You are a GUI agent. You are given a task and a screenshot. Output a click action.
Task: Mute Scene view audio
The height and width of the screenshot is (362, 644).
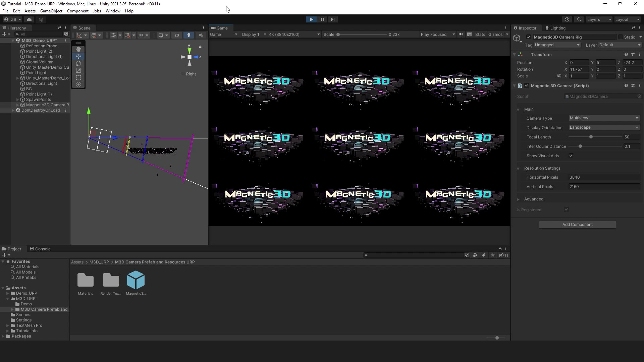pos(201,35)
